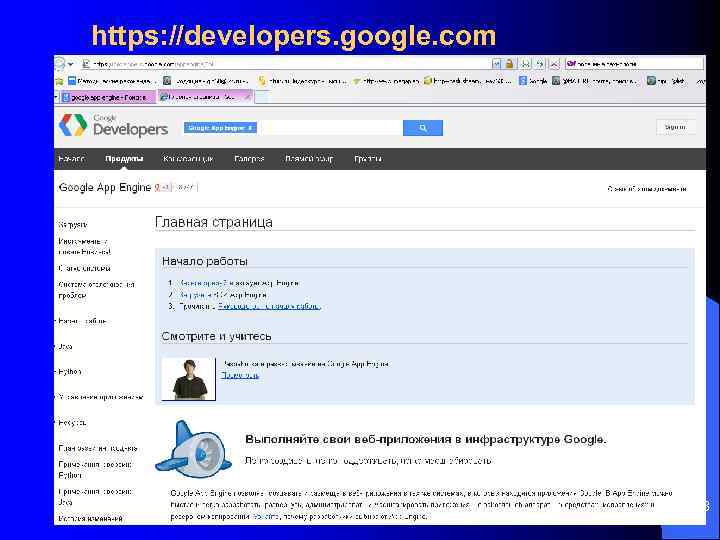This screenshot has height=540, width=720.
Task: Open the tab list dropdown arrow left of the tabs
Action: (x=56, y=97)
